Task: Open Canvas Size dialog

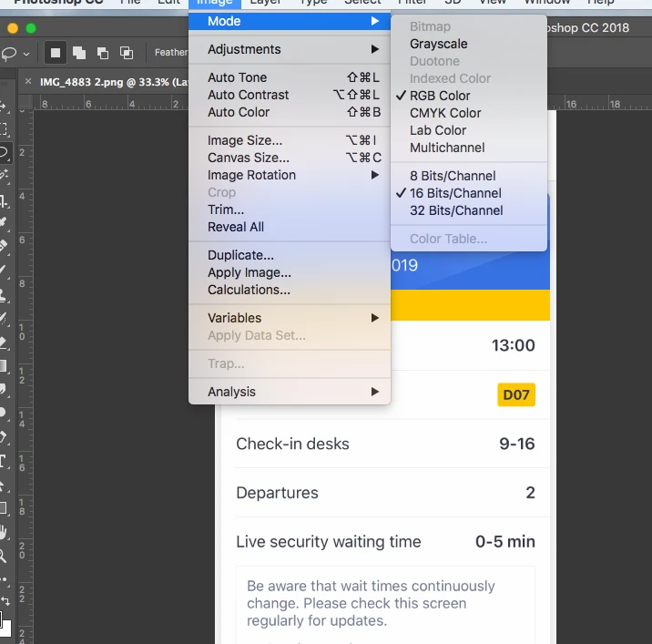Action: tap(290, 158)
